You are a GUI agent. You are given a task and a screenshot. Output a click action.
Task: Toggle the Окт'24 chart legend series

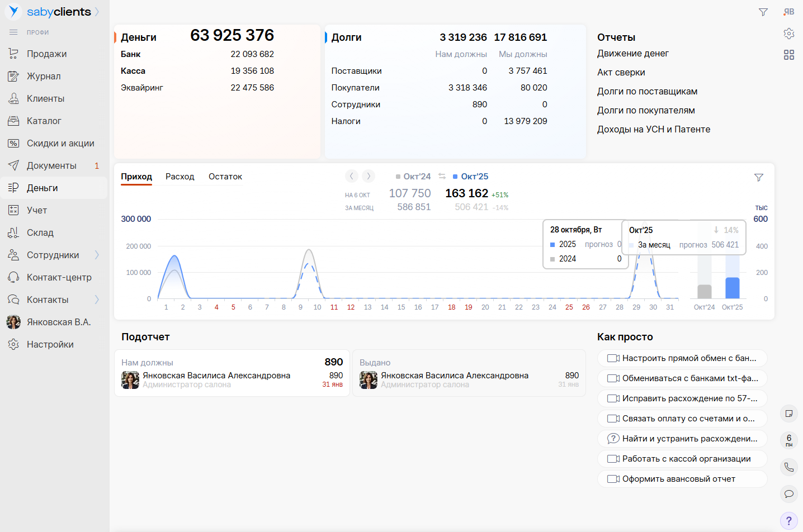coord(413,177)
